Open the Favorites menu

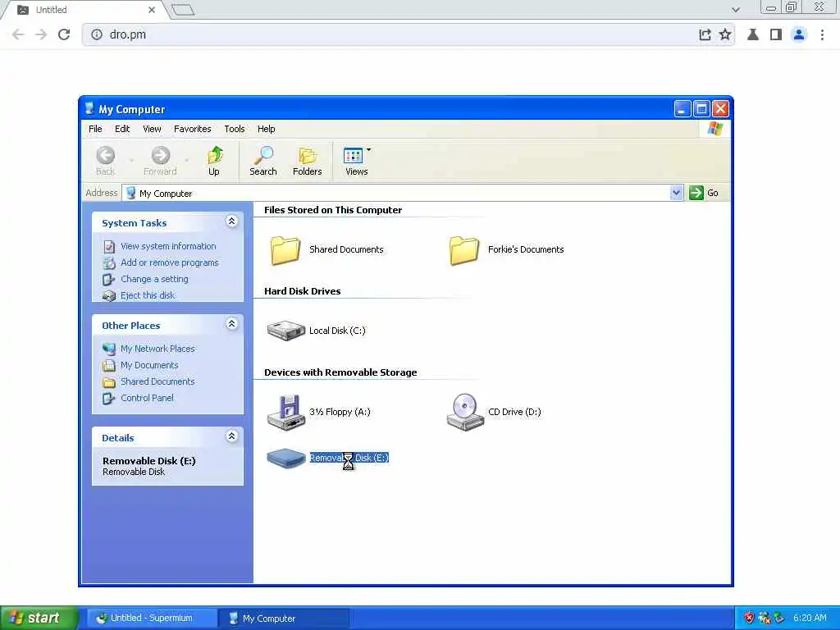(x=192, y=129)
